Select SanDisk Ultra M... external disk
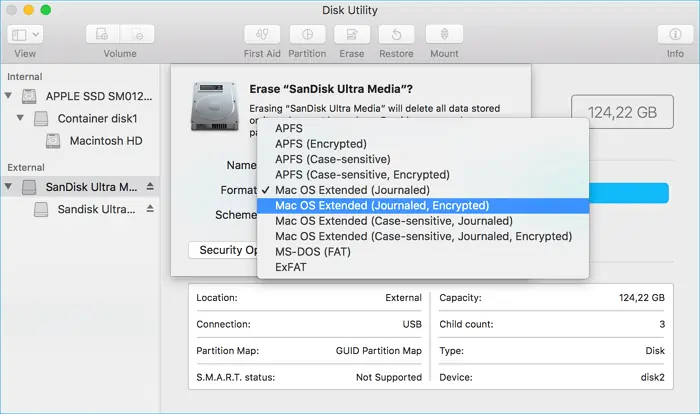The height and width of the screenshot is (414, 700). tap(92, 187)
